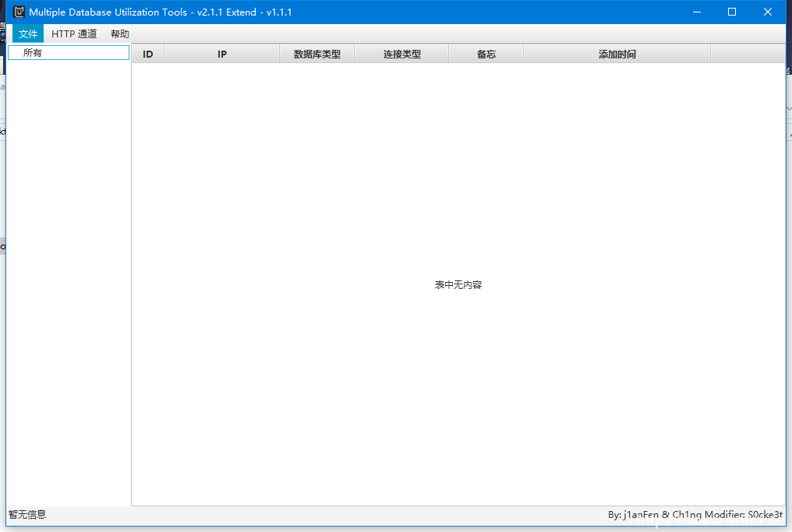This screenshot has width=792, height=532.
Task: Minimize the database tools window
Action: [696, 12]
